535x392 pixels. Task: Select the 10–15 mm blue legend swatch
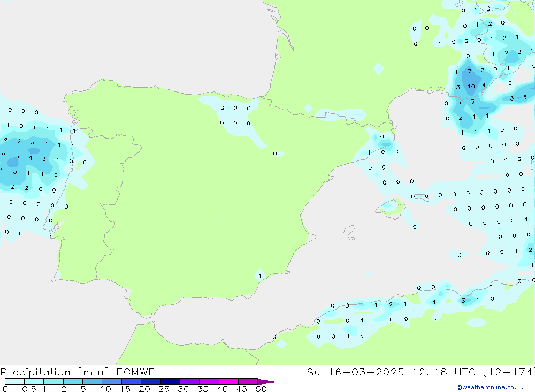coord(112,382)
